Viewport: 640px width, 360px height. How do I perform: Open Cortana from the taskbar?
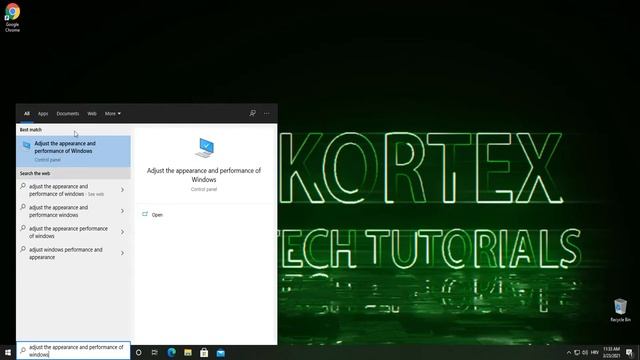139,352
